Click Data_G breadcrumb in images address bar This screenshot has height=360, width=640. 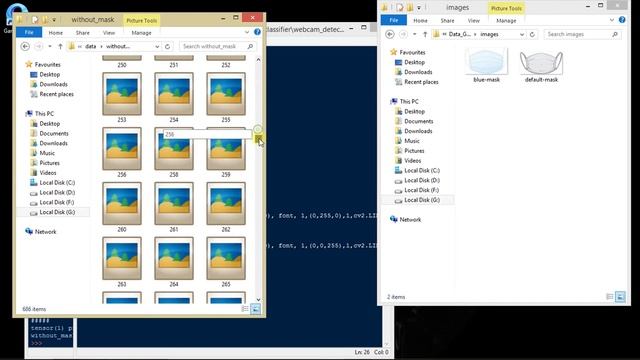460,34
